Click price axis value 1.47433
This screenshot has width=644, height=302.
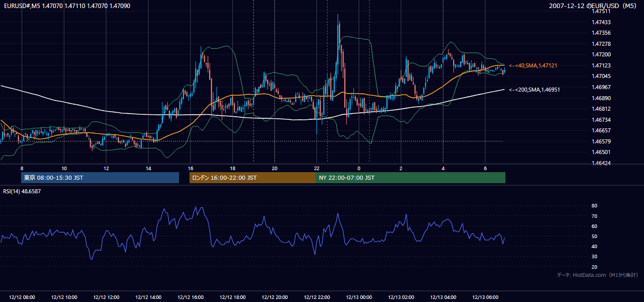[x=602, y=22]
